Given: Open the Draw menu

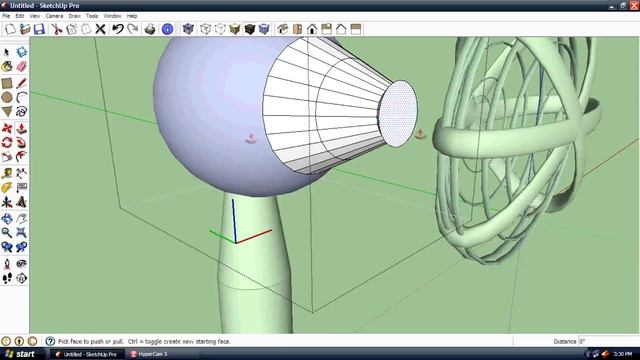Looking at the screenshot, I should [x=74, y=16].
